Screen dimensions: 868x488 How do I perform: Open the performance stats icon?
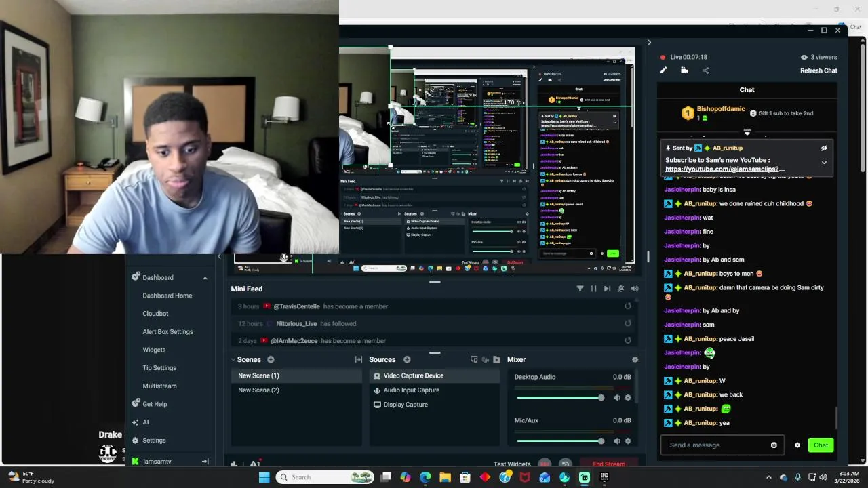coord(234,464)
